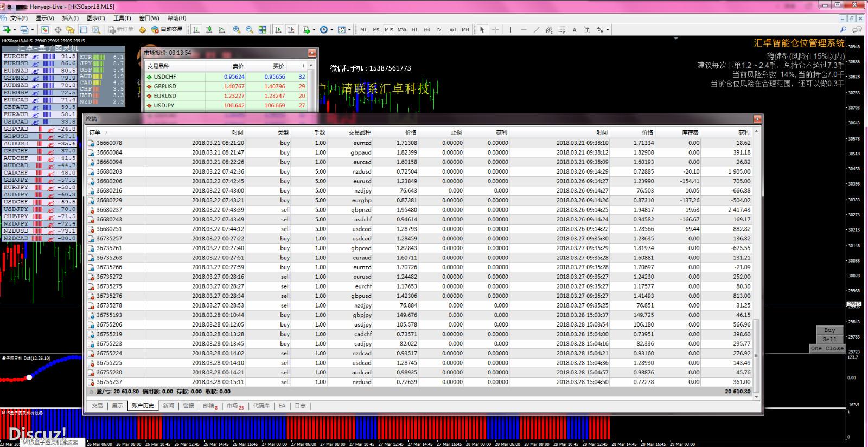Tile chart windows icon
Screen dimensions: 868x447
263,30
